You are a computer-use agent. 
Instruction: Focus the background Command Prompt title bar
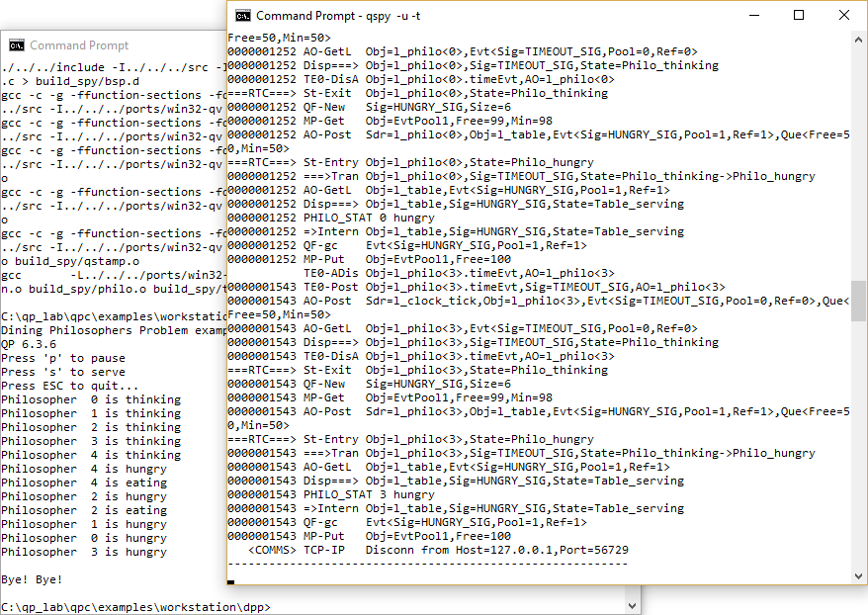119,45
